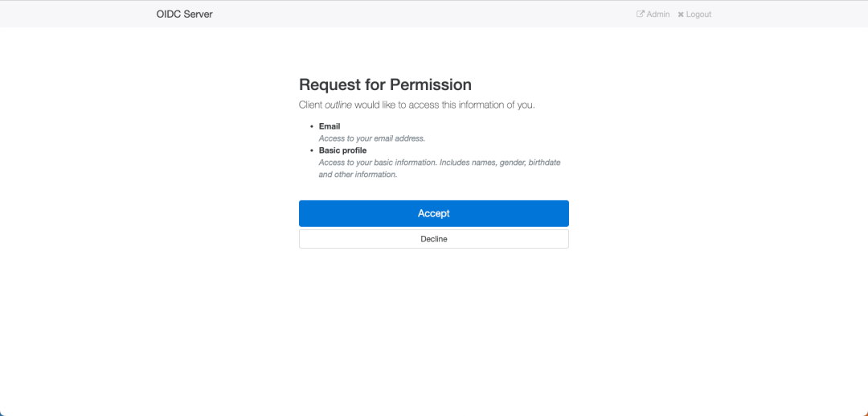Open the Admin link in navbar
The height and width of the screenshot is (416, 868).
click(x=653, y=14)
